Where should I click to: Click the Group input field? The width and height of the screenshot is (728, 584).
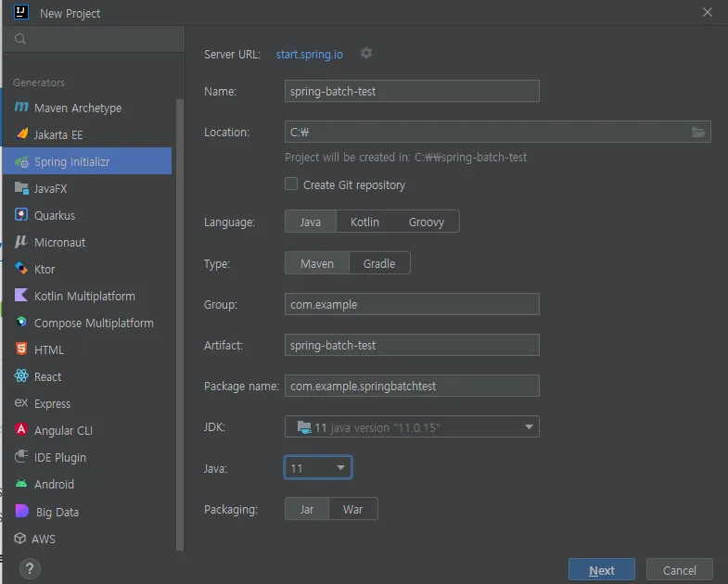click(412, 304)
